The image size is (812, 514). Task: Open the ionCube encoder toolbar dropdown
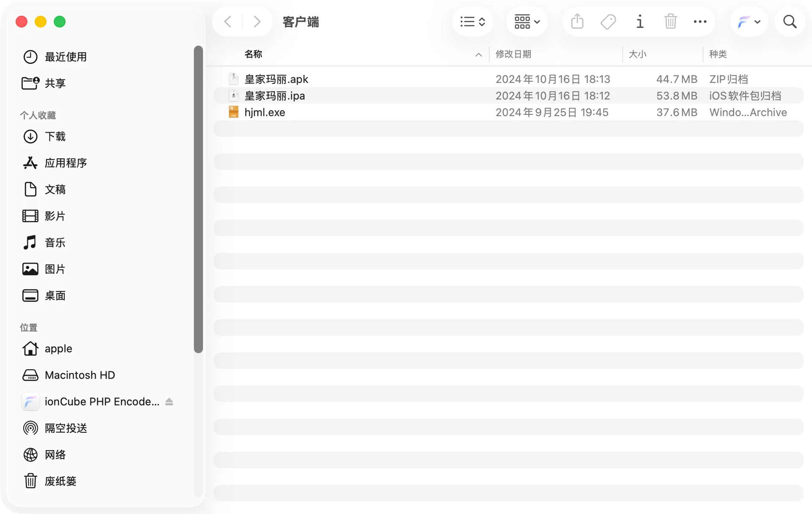coord(749,22)
